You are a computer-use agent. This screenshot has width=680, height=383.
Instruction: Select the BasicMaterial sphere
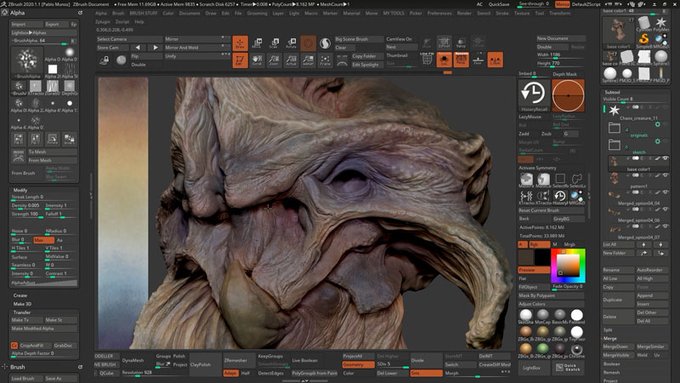[560, 315]
